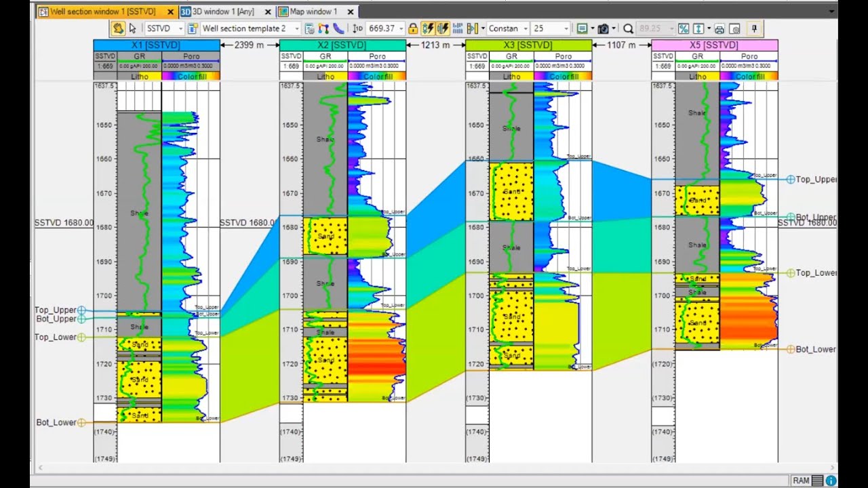Select the pan hand tool
The height and width of the screenshot is (488, 868).
[x=118, y=28]
